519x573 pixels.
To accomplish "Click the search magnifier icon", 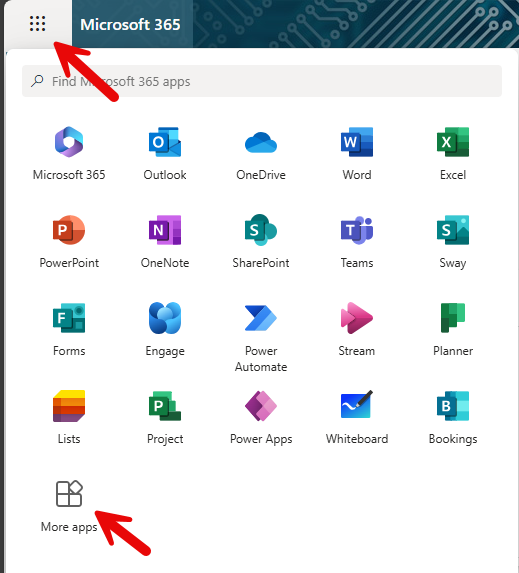I will 37,81.
